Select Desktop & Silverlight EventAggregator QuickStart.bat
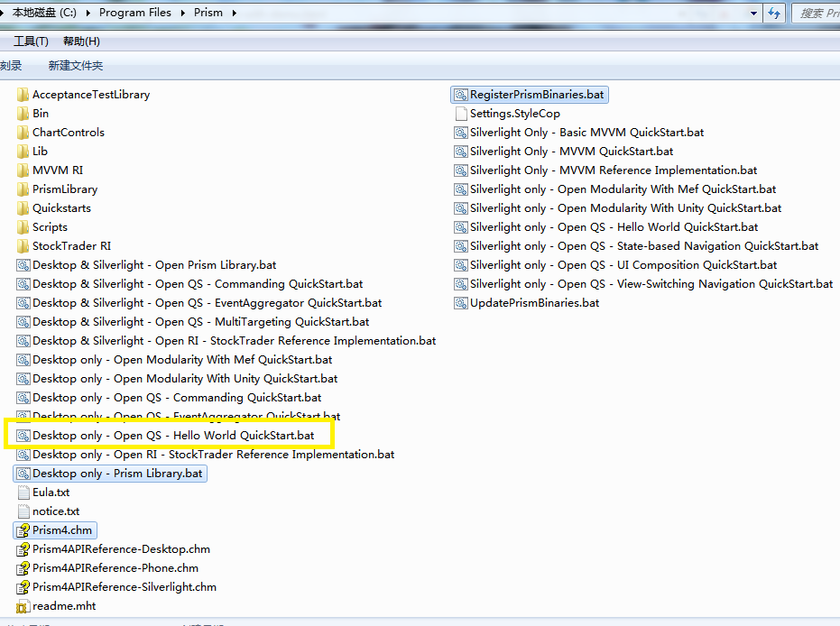The height and width of the screenshot is (626, 840). coord(199,303)
